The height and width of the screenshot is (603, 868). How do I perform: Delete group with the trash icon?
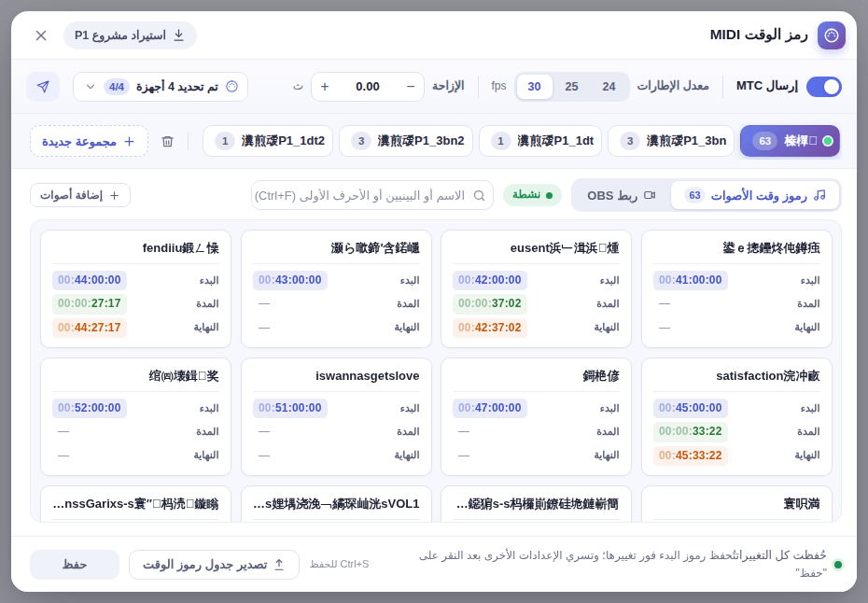[168, 141]
